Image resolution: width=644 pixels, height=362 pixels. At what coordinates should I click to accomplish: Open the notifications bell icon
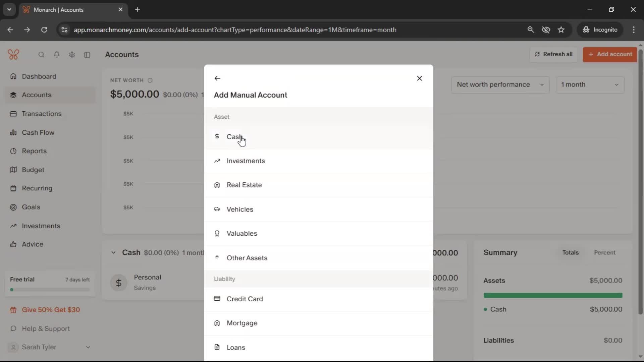57,55
